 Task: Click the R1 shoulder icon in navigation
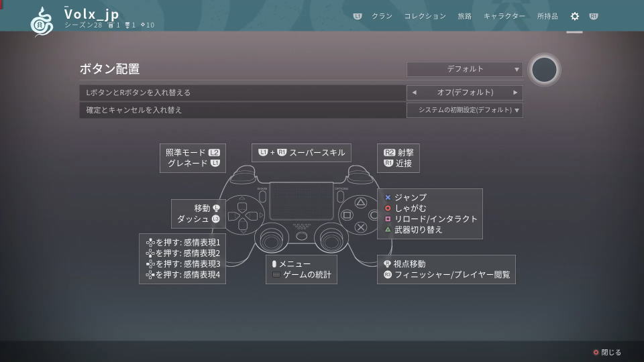tap(594, 16)
